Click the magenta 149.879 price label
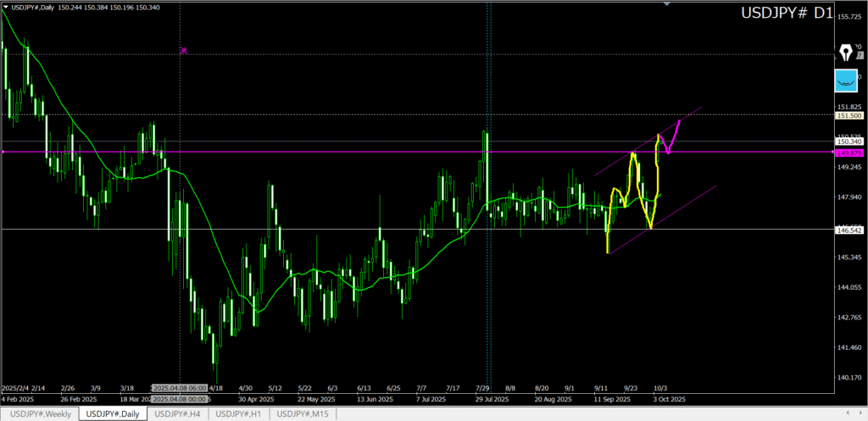Screen dimensions: 868x421 coord(849,152)
